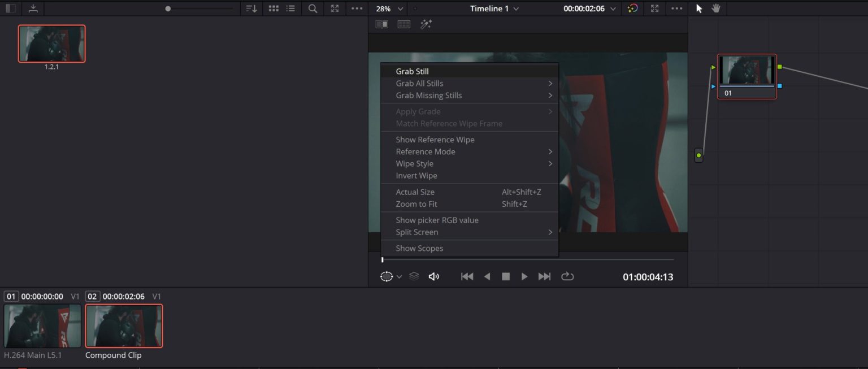Open the Gallery search tool
The width and height of the screenshot is (868, 369).
(x=313, y=8)
